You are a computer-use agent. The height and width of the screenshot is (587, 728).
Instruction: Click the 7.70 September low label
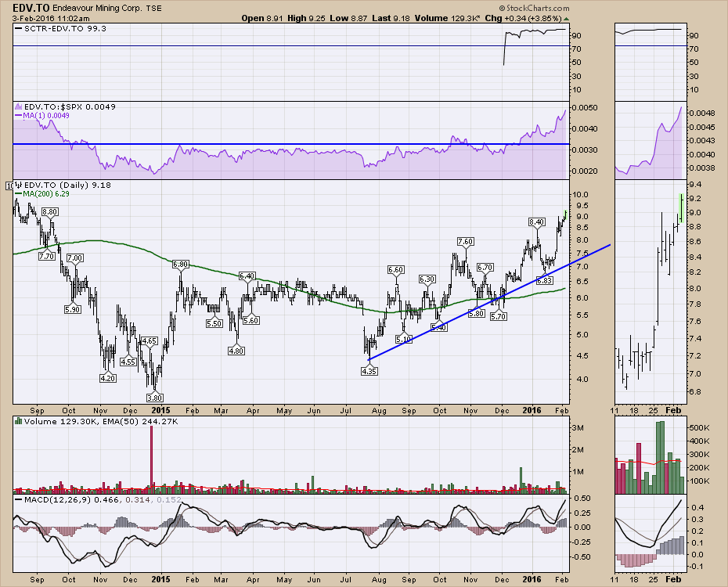tap(47, 256)
